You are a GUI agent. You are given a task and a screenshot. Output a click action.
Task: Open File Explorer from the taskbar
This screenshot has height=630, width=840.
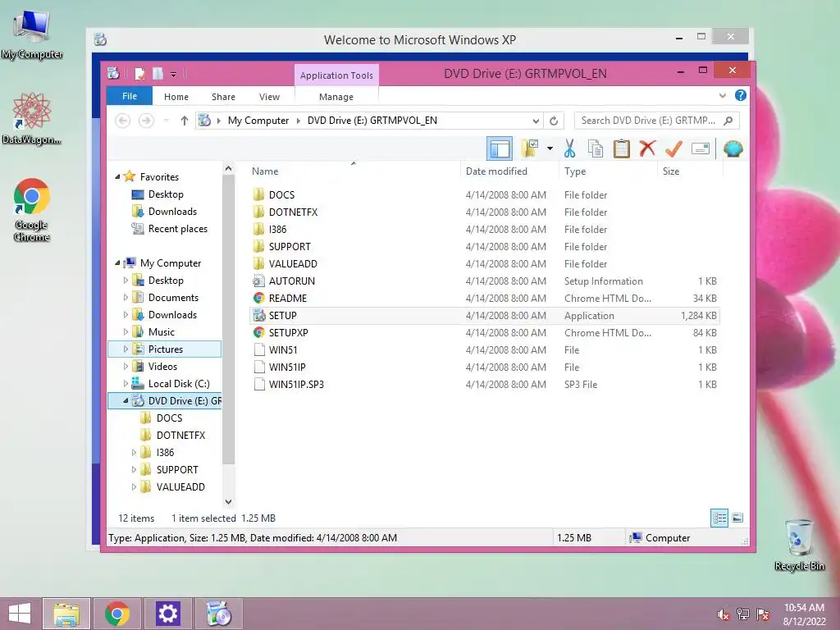[x=66, y=614]
